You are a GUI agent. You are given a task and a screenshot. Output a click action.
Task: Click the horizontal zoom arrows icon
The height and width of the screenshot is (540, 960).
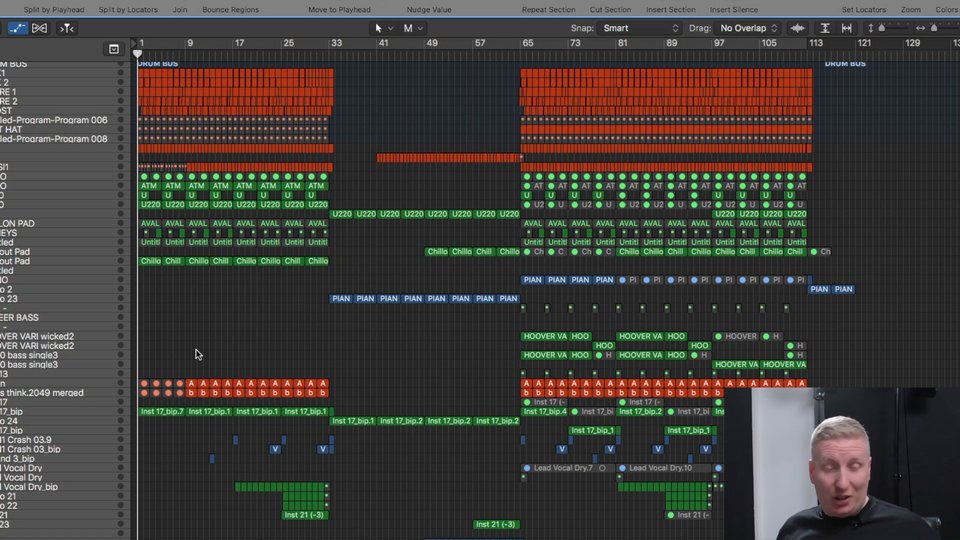(920, 28)
